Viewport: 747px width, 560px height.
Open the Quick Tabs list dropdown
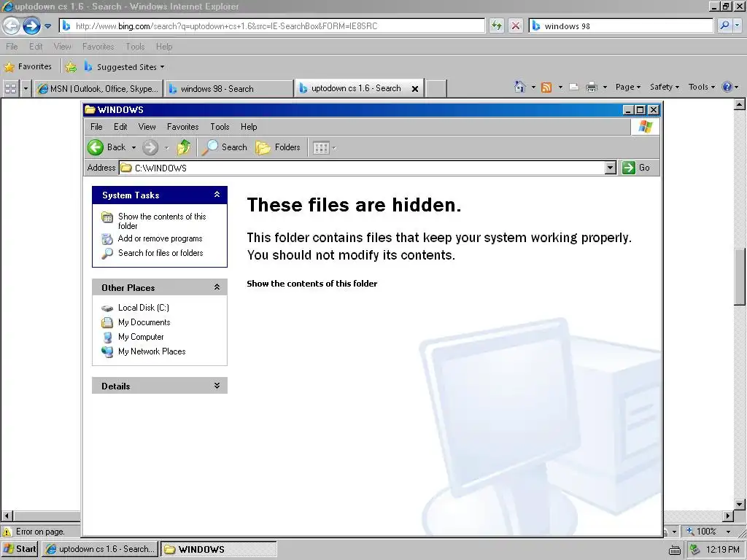pyautogui.click(x=26, y=88)
